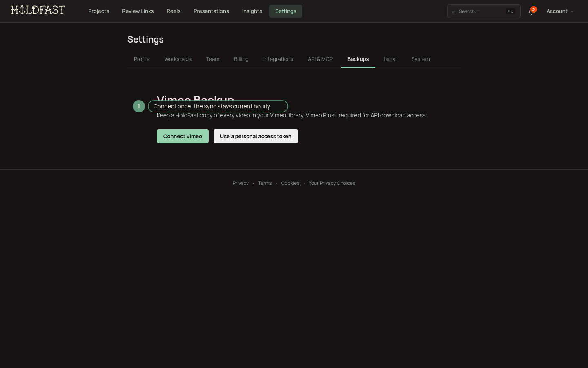Switch to the System tab

tap(421, 59)
